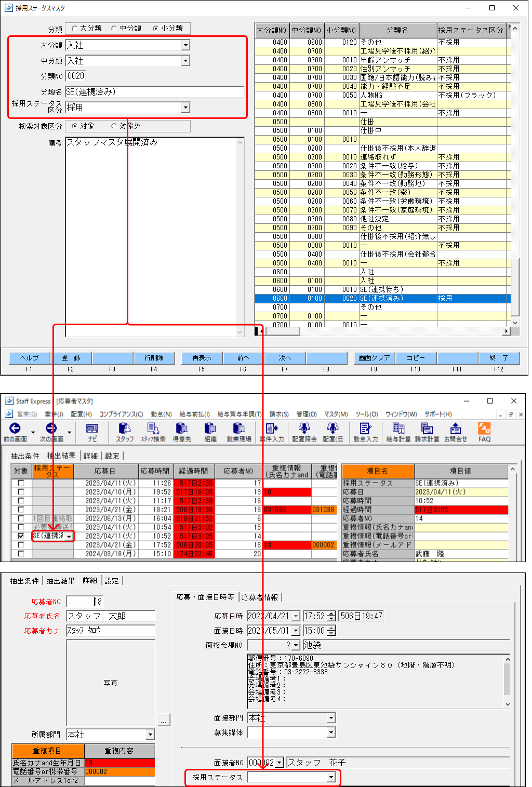Open the マスタ(M) menu

[x=336, y=414]
